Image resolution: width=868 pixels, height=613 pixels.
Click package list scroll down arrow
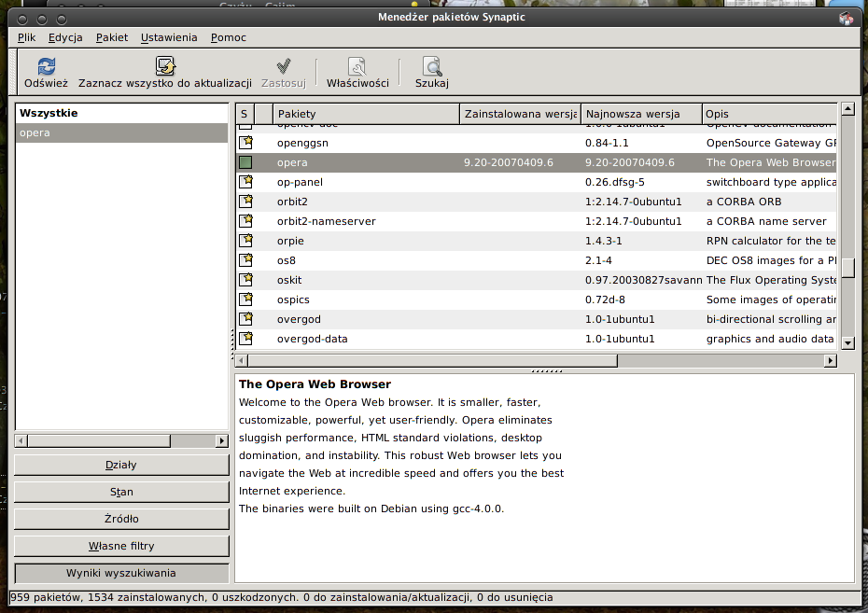pos(847,343)
